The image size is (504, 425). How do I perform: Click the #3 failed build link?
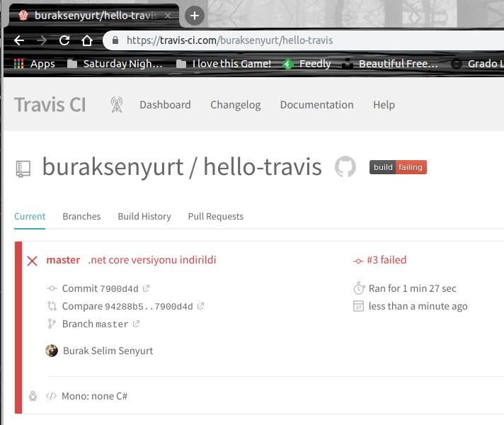tap(386, 260)
